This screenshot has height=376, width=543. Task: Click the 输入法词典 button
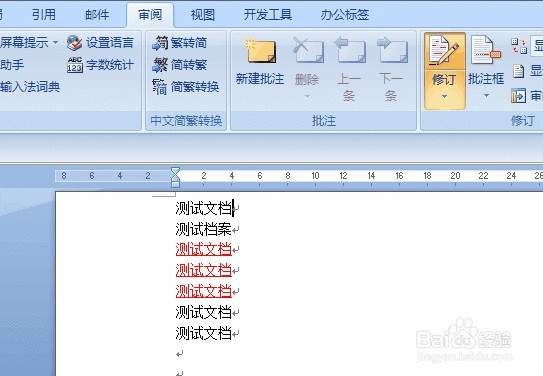[30, 87]
